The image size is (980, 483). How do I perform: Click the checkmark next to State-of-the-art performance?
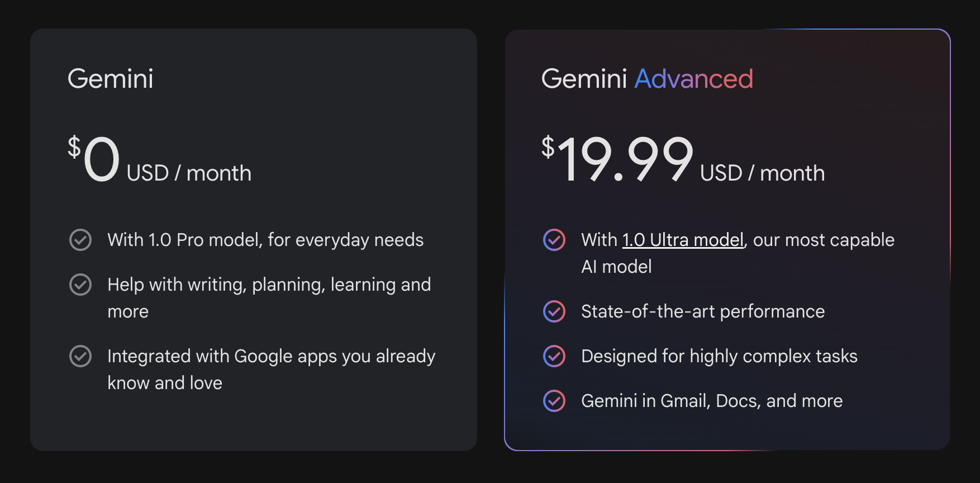(x=554, y=311)
